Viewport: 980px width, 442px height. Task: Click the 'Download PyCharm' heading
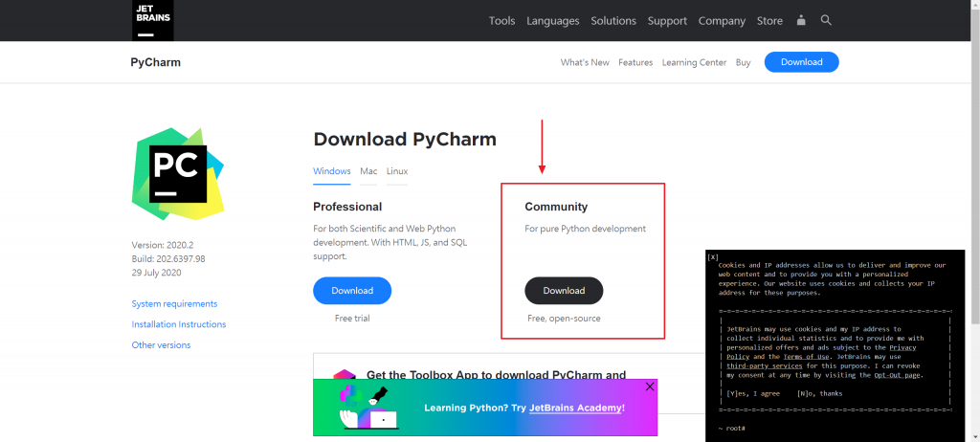405,139
